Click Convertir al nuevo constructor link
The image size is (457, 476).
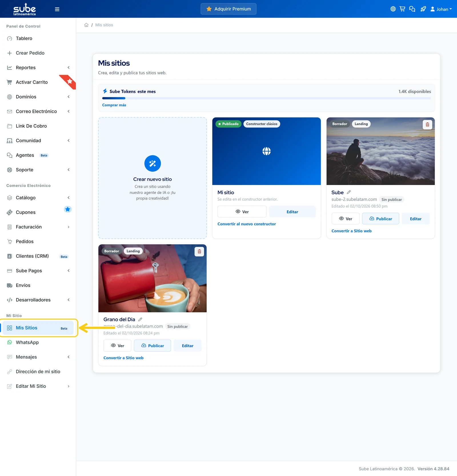246,224
